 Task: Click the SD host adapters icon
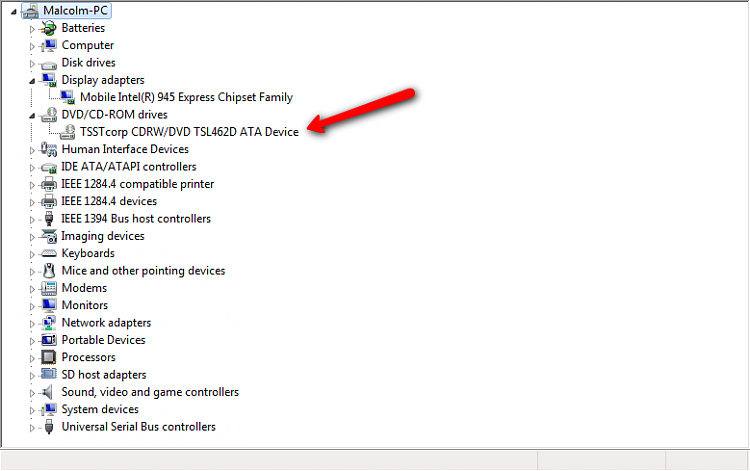[48, 374]
